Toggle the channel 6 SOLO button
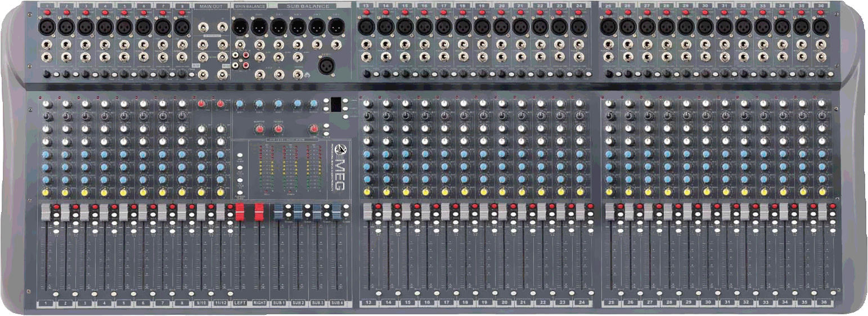Image resolution: width=868 pixels, height=316 pixels. (153, 294)
